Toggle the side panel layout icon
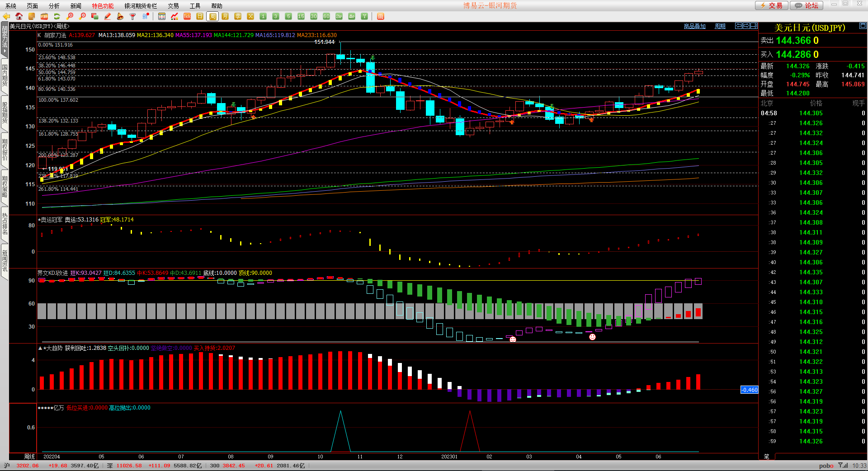The height and width of the screenshot is (471, 868). (x=754, y=26)
